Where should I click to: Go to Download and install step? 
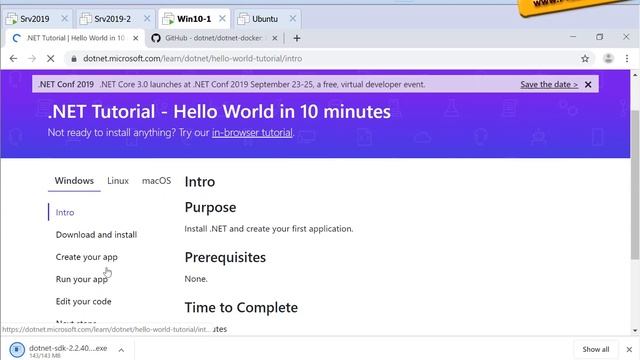(x=96, y=235)
